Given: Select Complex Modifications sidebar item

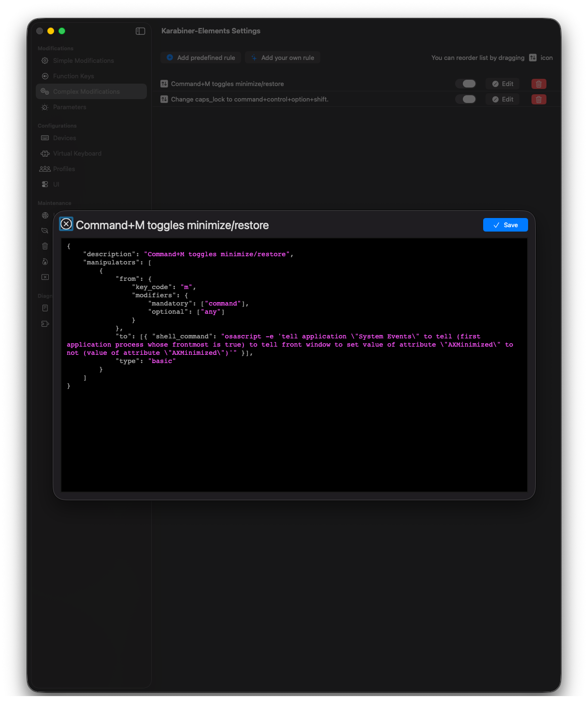Looking at the screenshot, I should [x=91, y=91].
